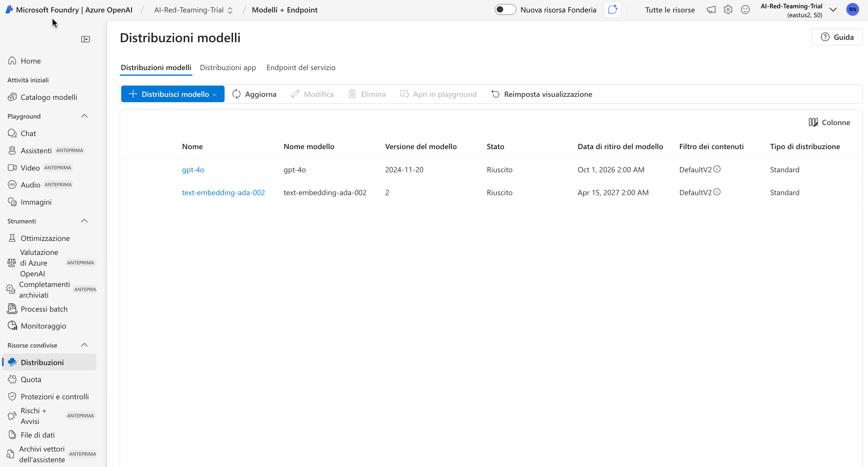The height and width of the screenshot is (467, 868).
Task: Click the Assistenti robot icon
Action: [12, 151]
